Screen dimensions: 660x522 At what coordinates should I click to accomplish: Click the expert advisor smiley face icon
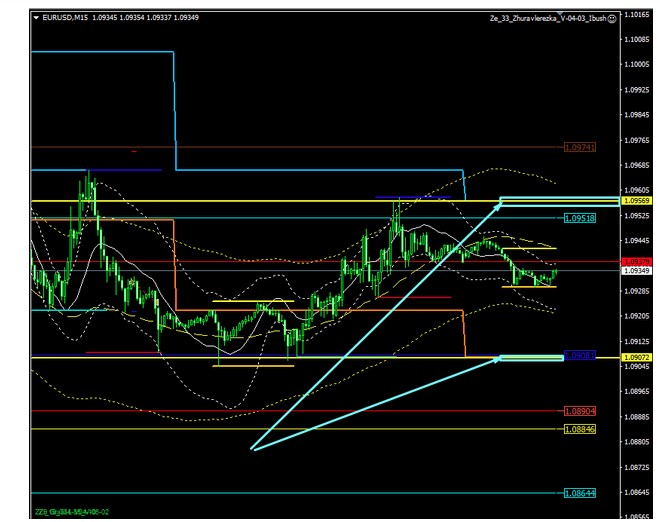pos(612,19)
